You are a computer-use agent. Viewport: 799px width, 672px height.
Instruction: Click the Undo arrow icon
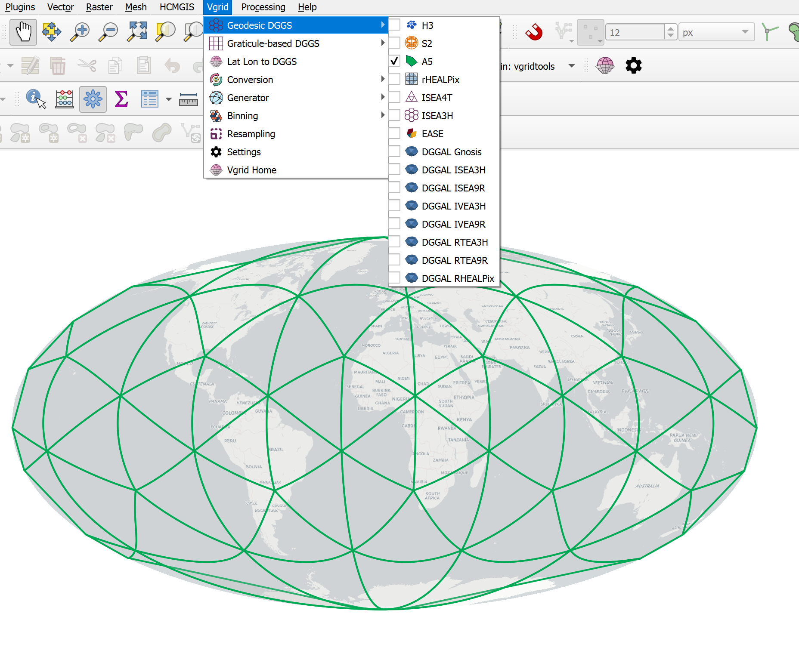(x=172, y=65)
